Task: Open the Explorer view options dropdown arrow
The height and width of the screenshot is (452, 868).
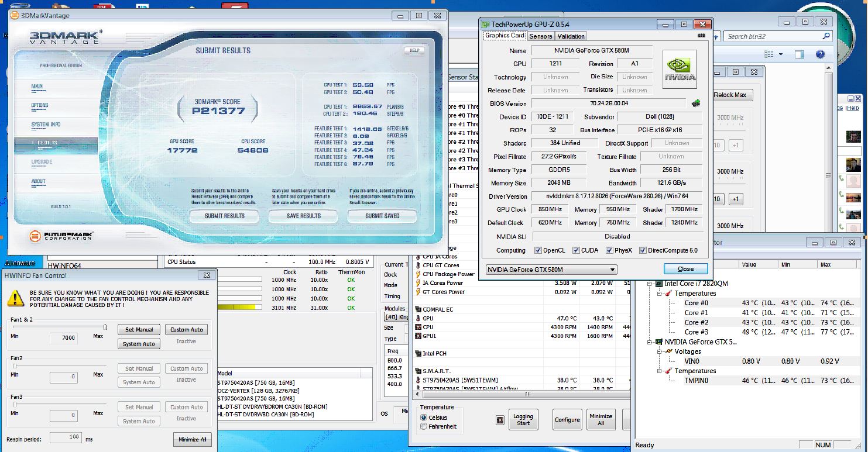Action: click(781, 54)
